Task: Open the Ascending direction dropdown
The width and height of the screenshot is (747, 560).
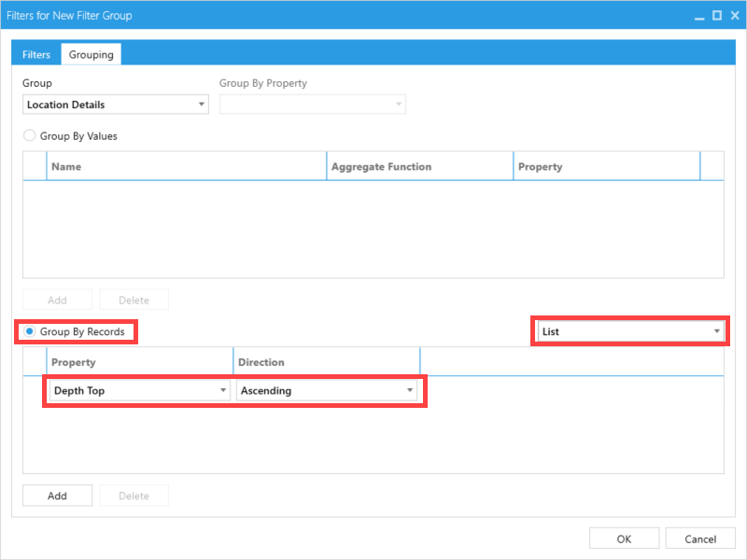Action: (x=326, y=390)
